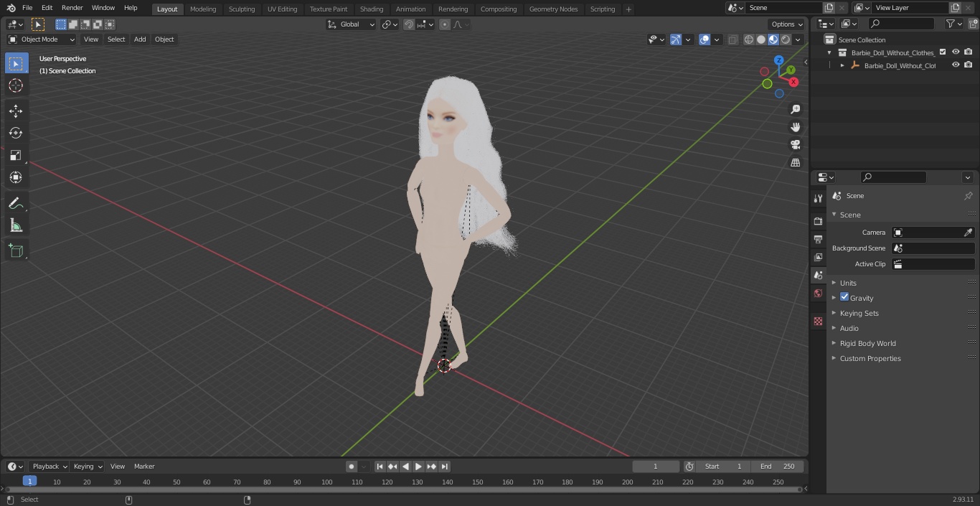Open the Render properties tab
The image size is (980, 506).
point(818,221)
